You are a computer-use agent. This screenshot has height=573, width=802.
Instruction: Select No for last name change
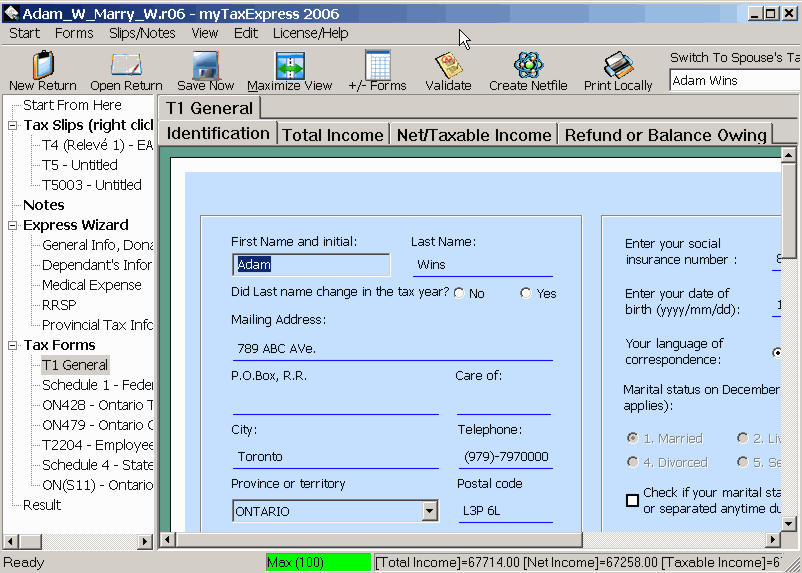point(459,293)
